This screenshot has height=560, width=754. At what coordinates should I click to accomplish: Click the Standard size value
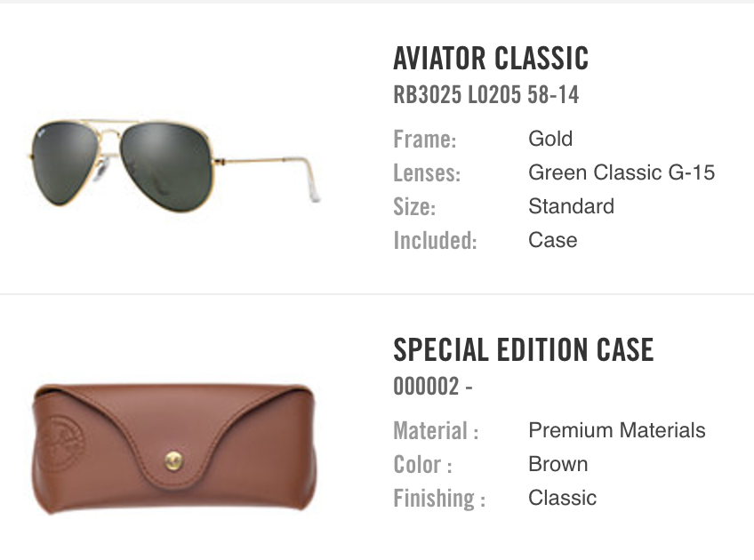tap(571, 206)
